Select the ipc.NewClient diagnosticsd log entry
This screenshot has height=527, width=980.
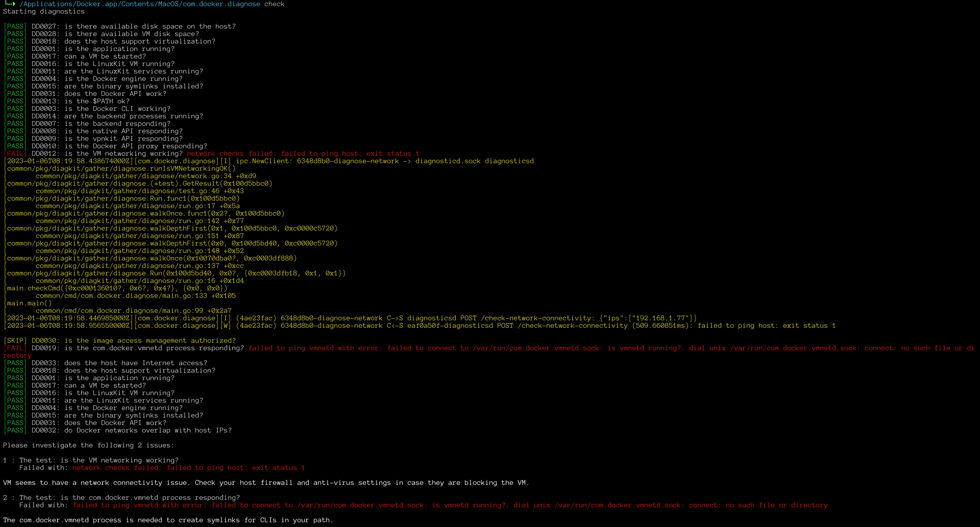(x=266, y=161)
